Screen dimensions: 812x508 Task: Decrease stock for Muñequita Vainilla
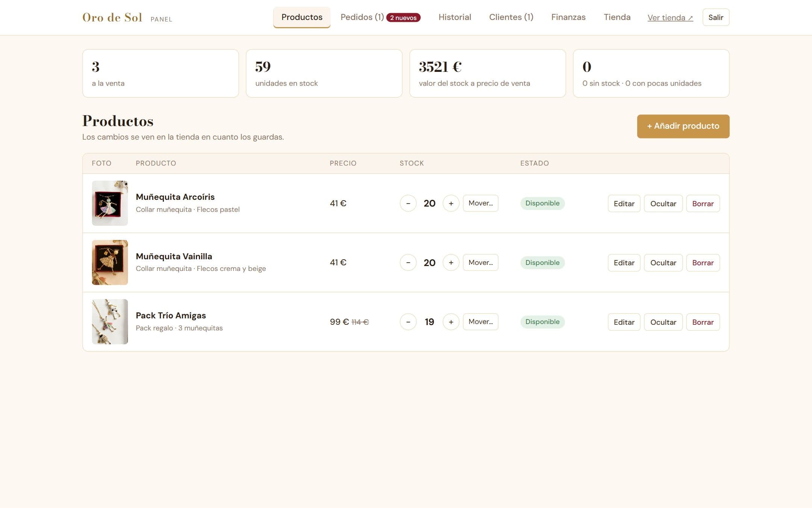coord(408,263)
